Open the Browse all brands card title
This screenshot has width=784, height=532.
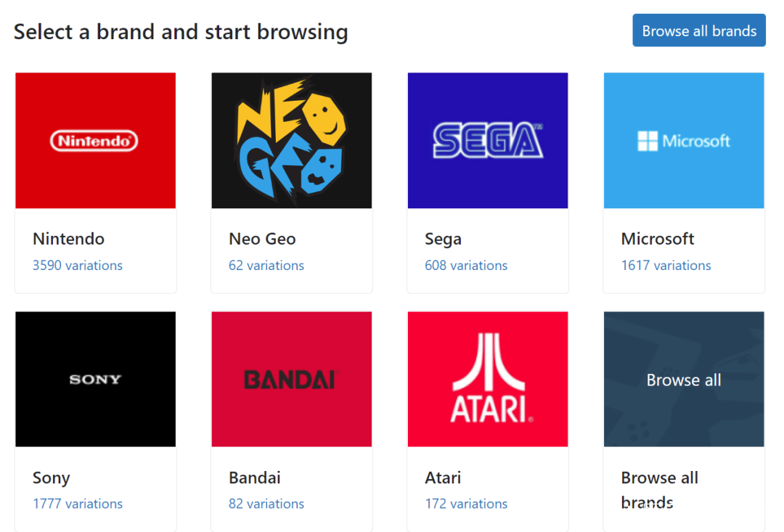659,489
